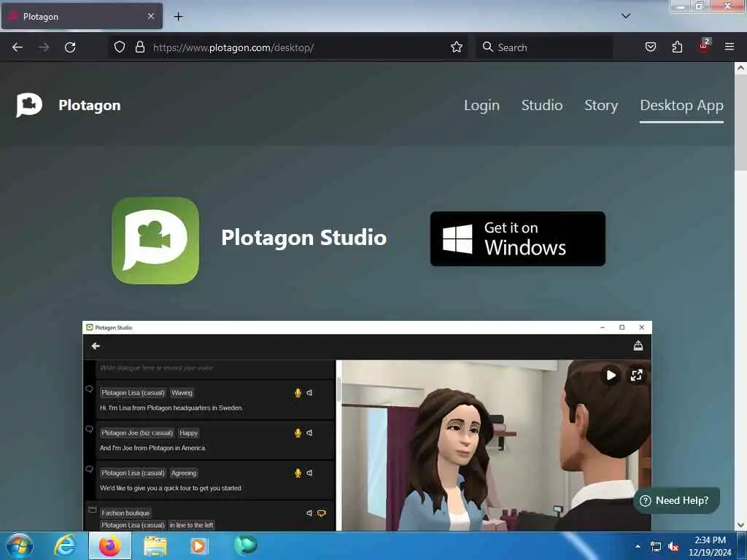Viewport: 747px width, 560px height.
Task: Click the share/export icon in Plotagon Studio screenshot
Action: (638, 346)
